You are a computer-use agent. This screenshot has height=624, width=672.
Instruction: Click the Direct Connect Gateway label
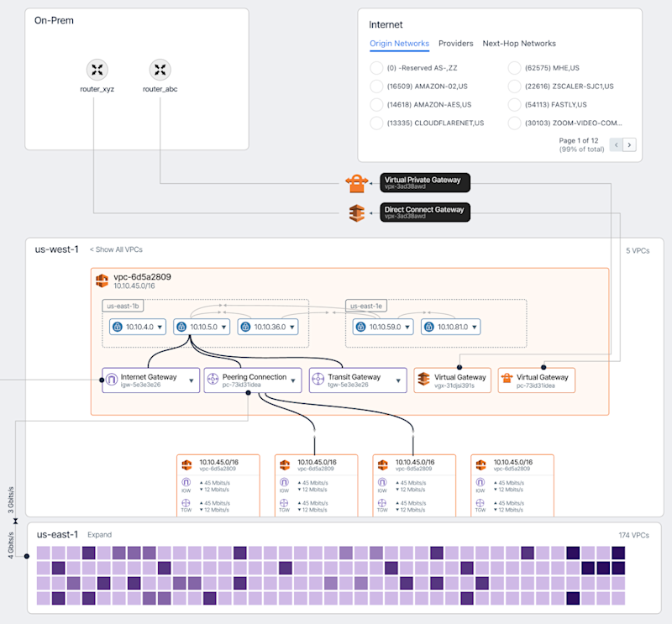(425, 212)
